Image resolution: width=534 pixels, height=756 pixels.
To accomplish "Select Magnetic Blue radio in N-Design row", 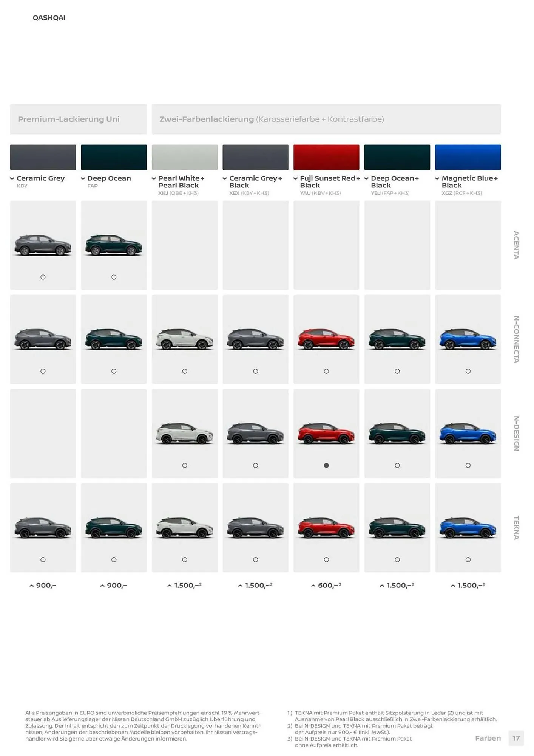I will tap(468, 465).
